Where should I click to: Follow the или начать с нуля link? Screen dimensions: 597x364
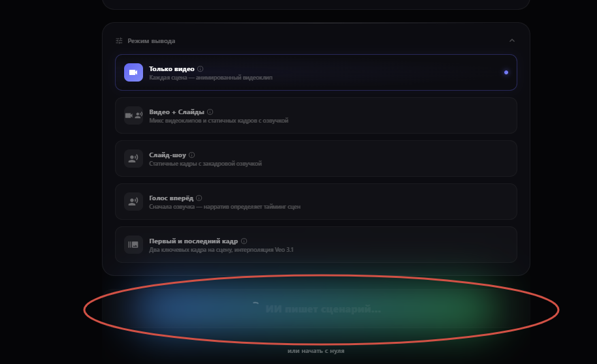click(x=316, y=351)
